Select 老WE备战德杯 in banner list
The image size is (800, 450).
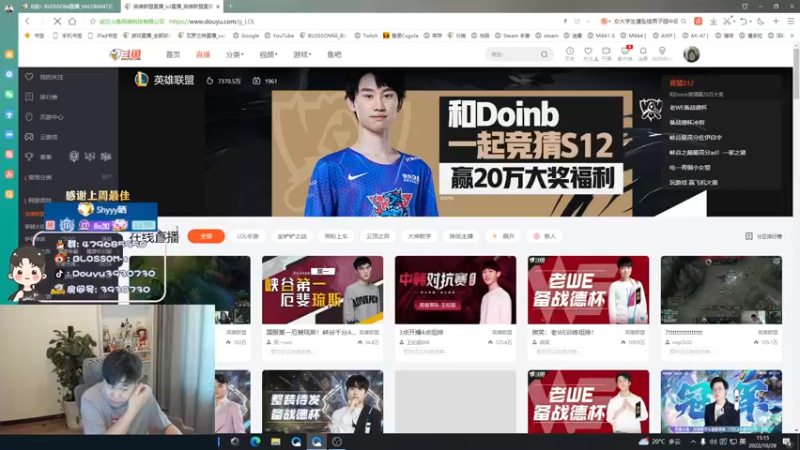point(688,108)
